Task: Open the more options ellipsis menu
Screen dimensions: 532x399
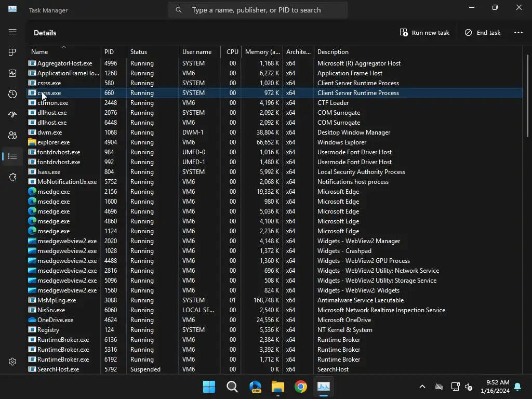Action: 518,33
